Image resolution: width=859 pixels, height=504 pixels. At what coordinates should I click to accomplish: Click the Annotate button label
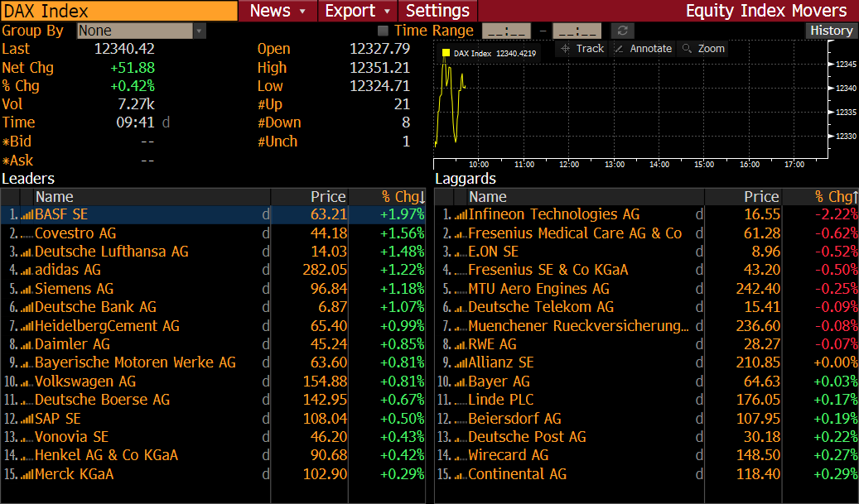tap(651, 49)
